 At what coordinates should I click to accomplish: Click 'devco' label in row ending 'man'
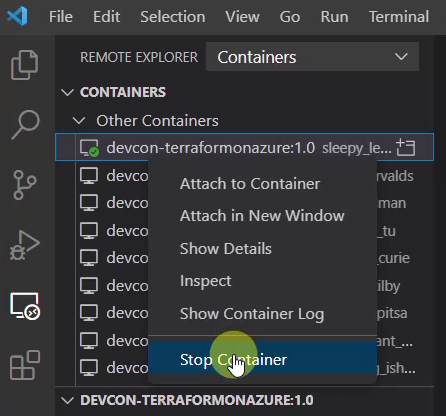(127, 203)
